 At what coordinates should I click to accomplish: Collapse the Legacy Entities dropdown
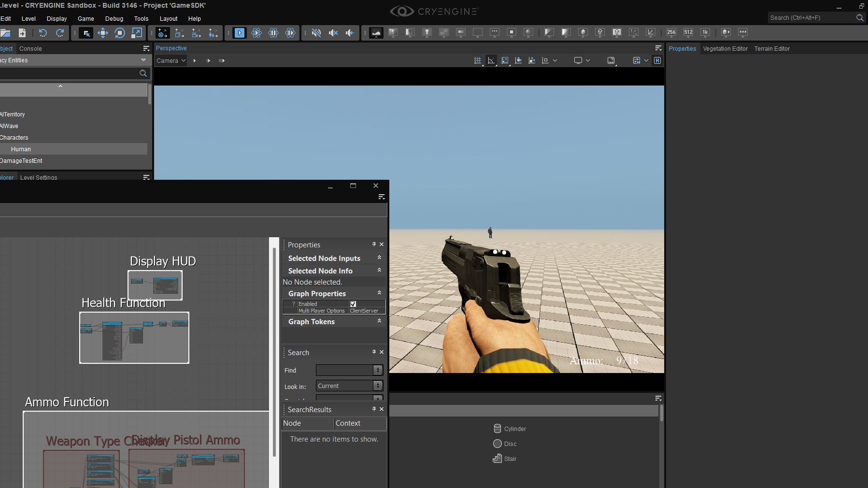tap(143, 60)
